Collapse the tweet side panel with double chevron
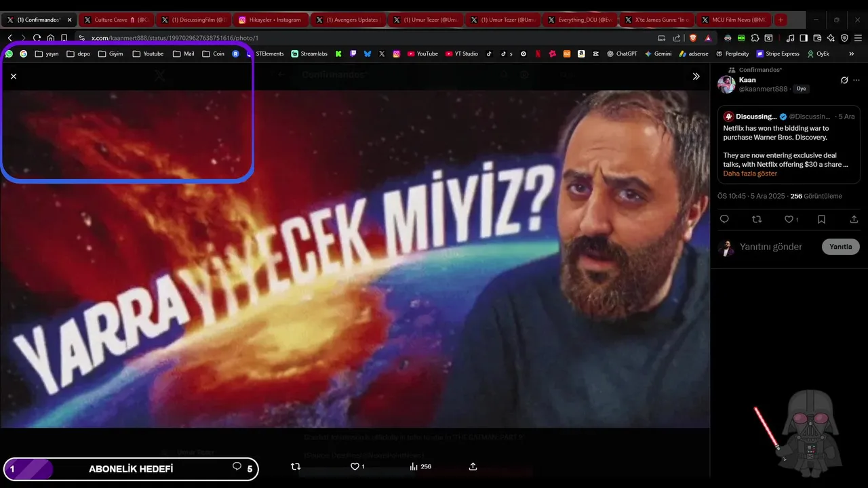Viewport: 868px width, 488px height. (x=696, y=77)
